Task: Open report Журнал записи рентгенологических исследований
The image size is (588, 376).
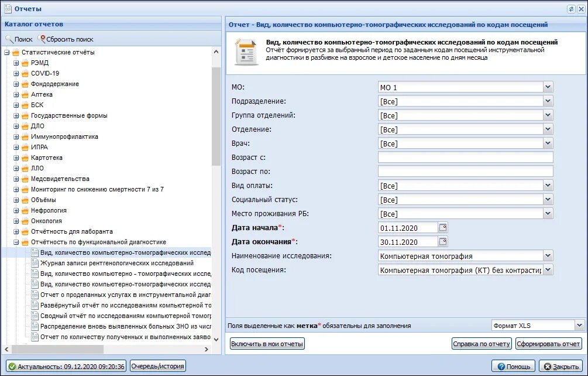Action: (x=116, y=263)
